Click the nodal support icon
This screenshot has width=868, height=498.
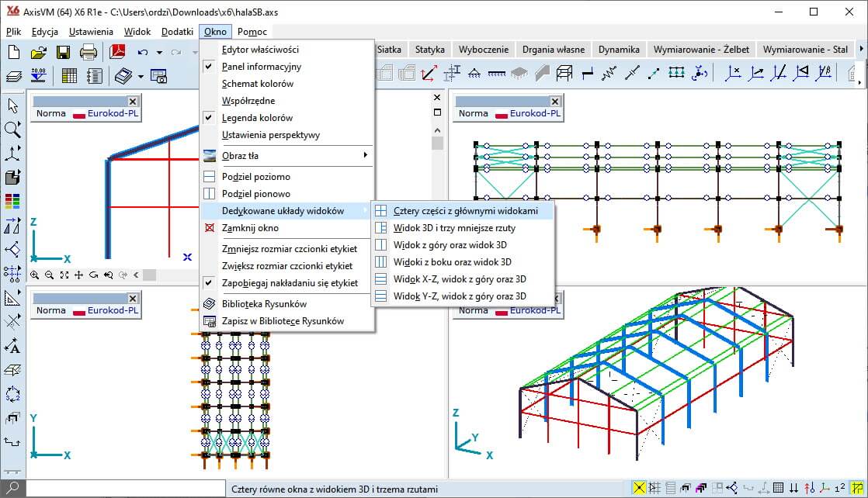(x=473, y=74)
